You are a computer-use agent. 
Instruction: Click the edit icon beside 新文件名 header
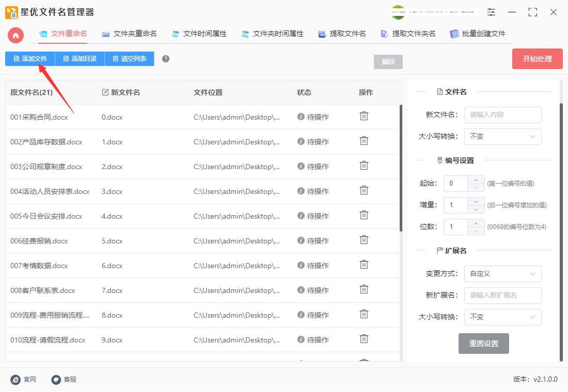[105, 92]
